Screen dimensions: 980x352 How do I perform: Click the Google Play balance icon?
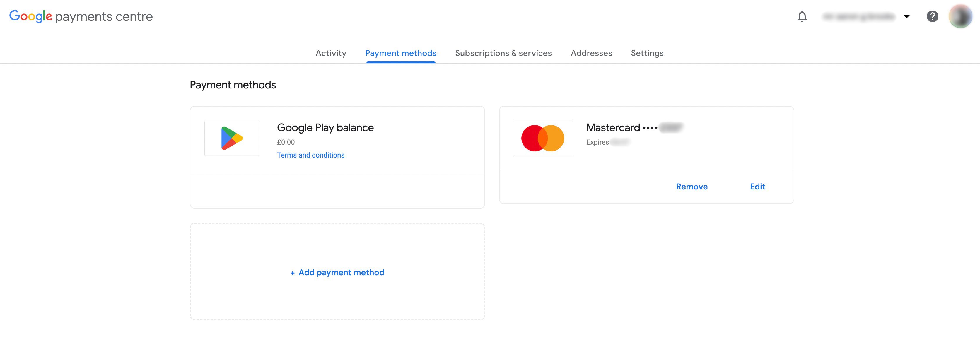click(x=232, y=138)
